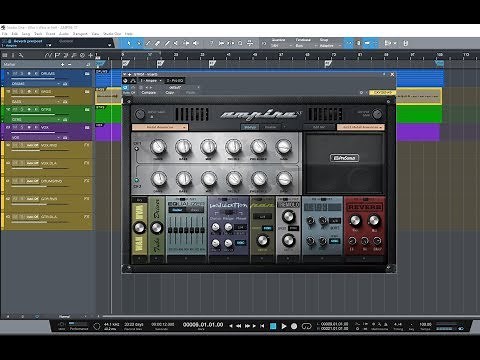Click the PreSonus logo on the cabinet
This screenshot has height=360, width=480.
click(345, 158)
